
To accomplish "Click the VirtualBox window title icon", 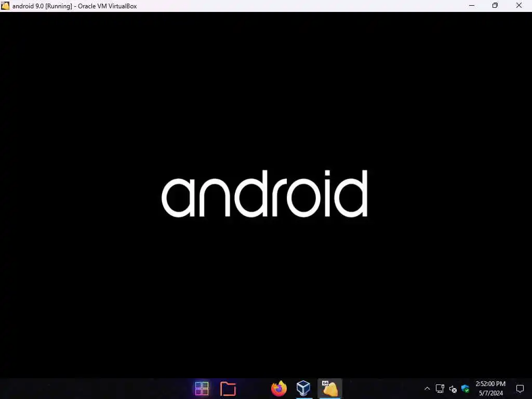I will pyautogui.click(x=5, y=6).
